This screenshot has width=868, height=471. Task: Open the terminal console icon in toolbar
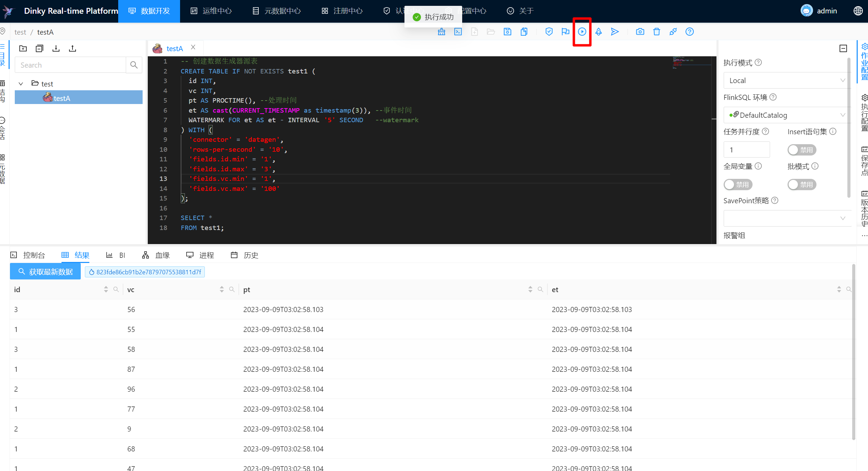coord(458,32)
